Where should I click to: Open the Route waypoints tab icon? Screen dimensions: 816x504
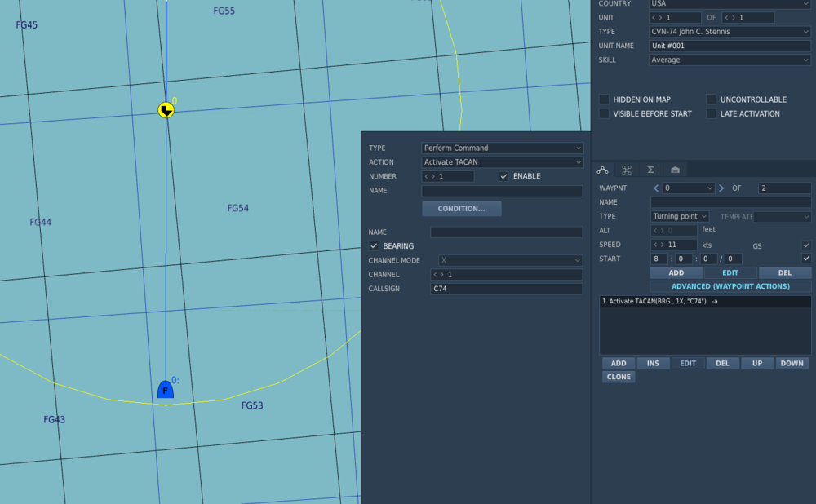(x=603, y=170)
